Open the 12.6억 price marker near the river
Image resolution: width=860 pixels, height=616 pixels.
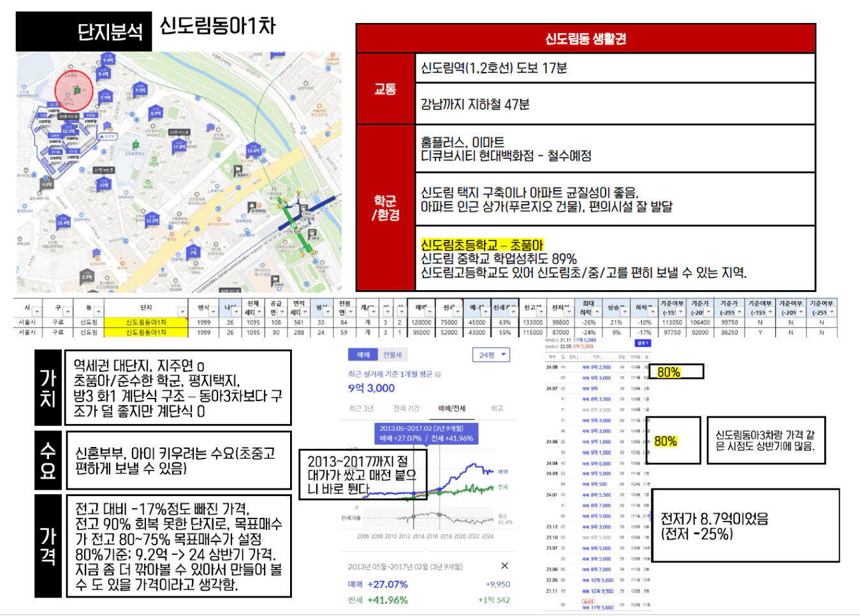pos(253,149)
